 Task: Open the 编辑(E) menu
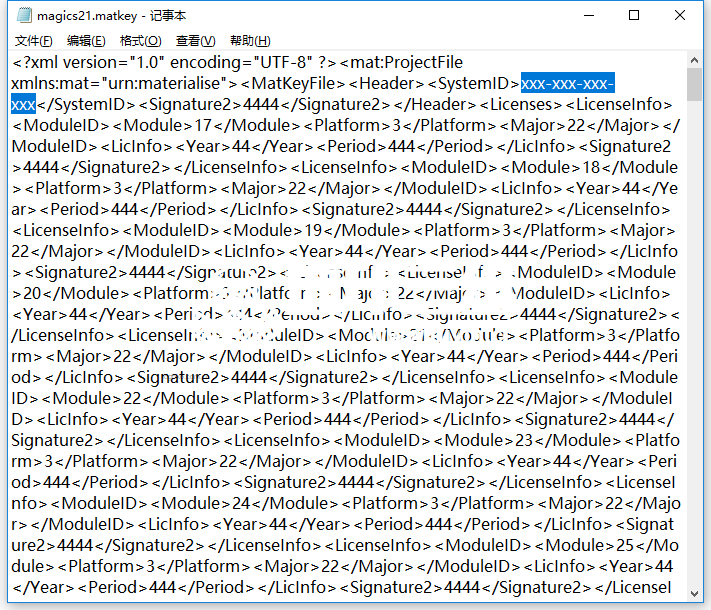point(86,41)
